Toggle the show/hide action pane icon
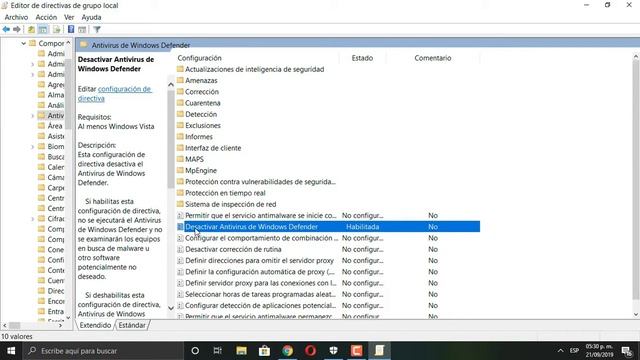 tap(82, 29)
